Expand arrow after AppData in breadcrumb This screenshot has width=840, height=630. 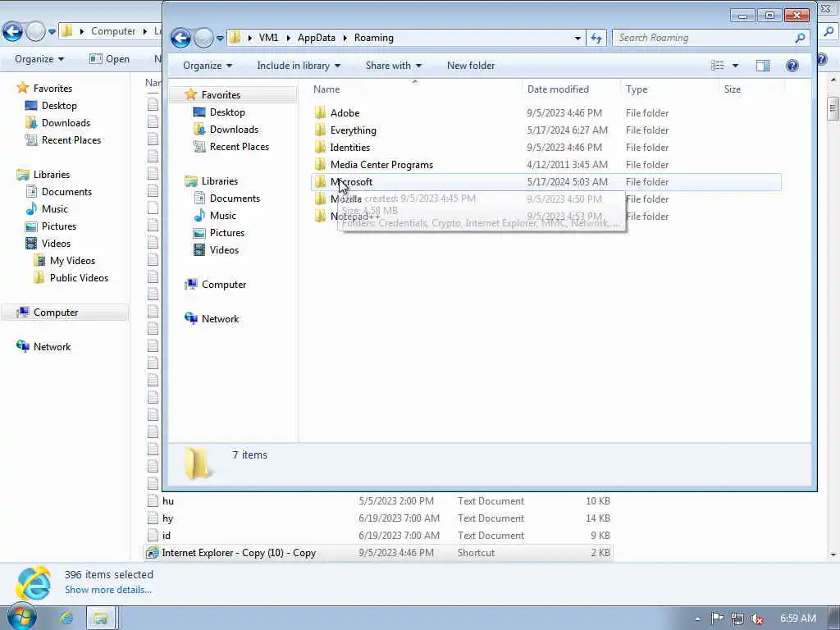pyautogui.click(x=345, y=38)
